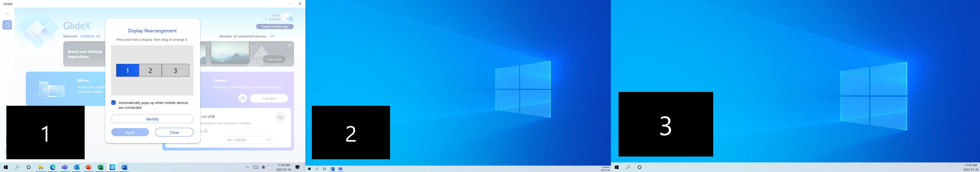The image size is (980, 172).
Task: Open Microsoft Teams on display 1 taskbar
Action: [x=65, y=167]
